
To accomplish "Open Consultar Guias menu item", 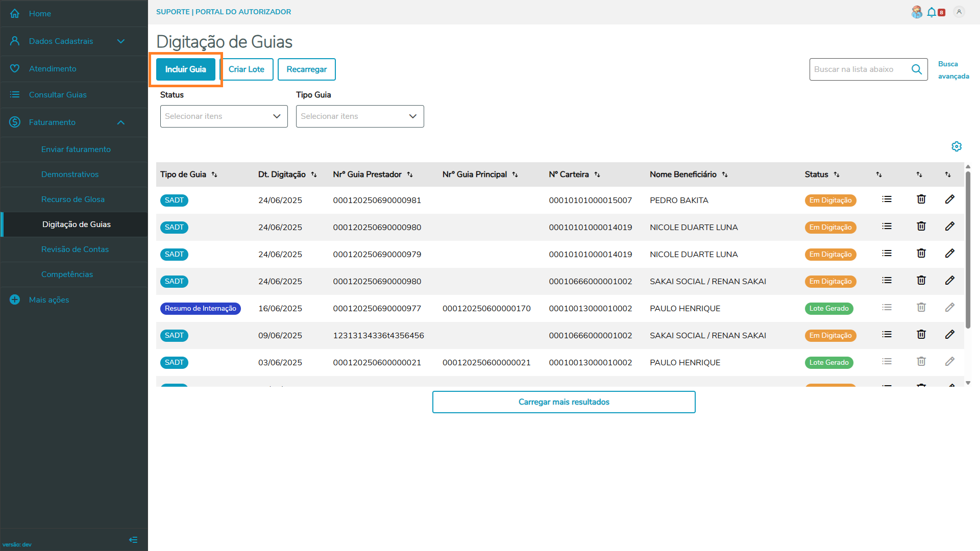I will click(x=58, y=95).
